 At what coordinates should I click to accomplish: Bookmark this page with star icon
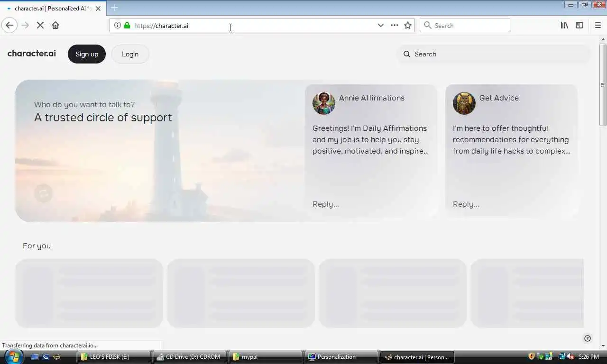tap(408, 26)
